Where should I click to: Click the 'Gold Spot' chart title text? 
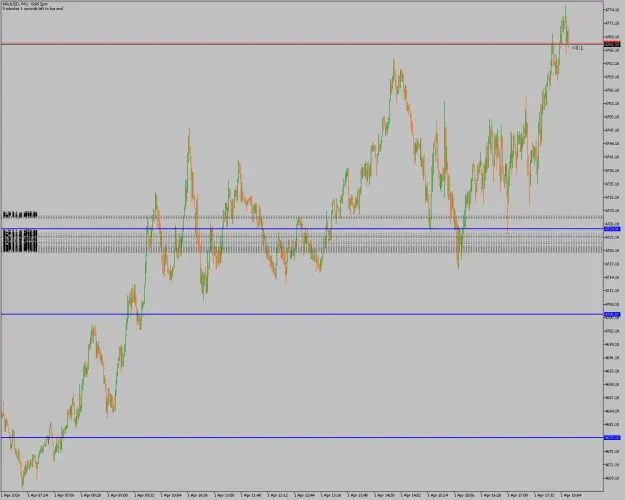coord(39,4)
